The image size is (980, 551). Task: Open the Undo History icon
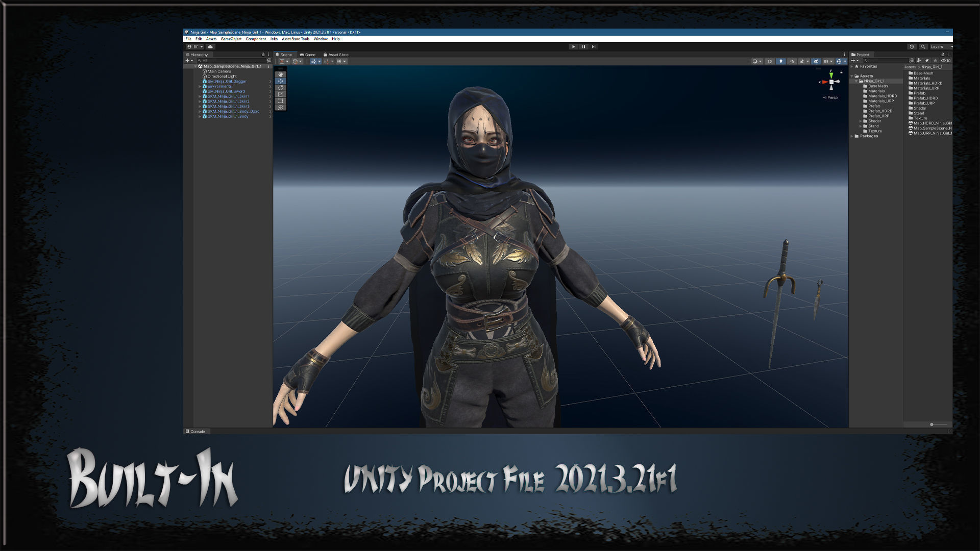tap(912, 47)
